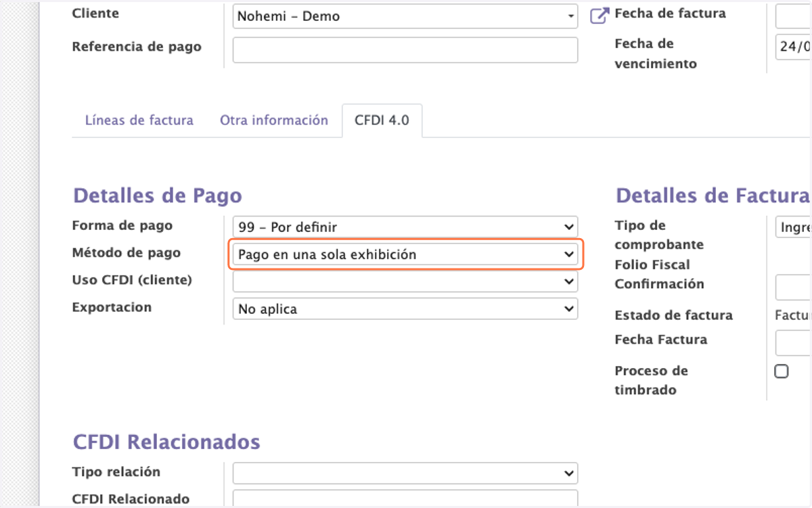Click the Uso CFDI (cliente) label
Image resolution: width=812 pixels, height=508 pixels.
point(132,280)
